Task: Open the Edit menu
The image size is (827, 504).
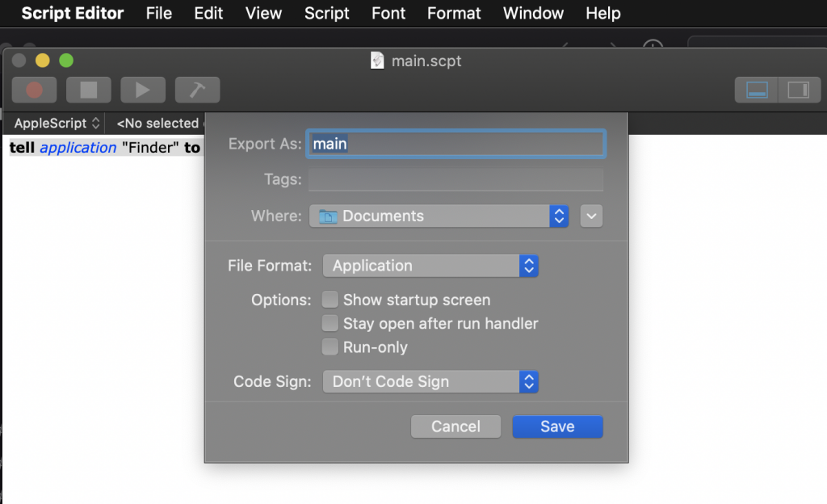Action: pyautogui.click(x=208, y=13)
